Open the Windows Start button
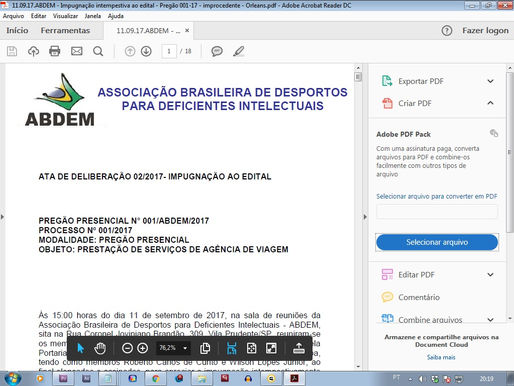Viewport: 514px width, 386px height. 12,378
